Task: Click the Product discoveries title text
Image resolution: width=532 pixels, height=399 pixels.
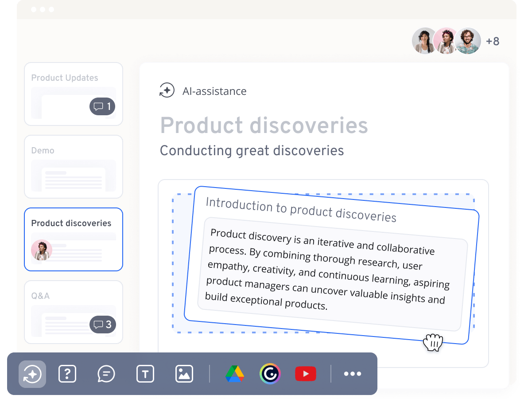Action: [x=264, y=125]
